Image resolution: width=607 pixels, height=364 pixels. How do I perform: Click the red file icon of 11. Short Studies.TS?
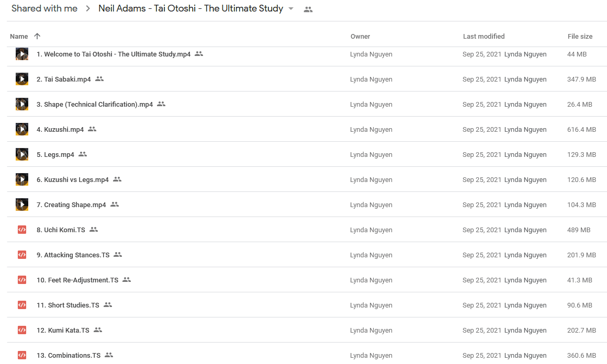coord(22,305)
